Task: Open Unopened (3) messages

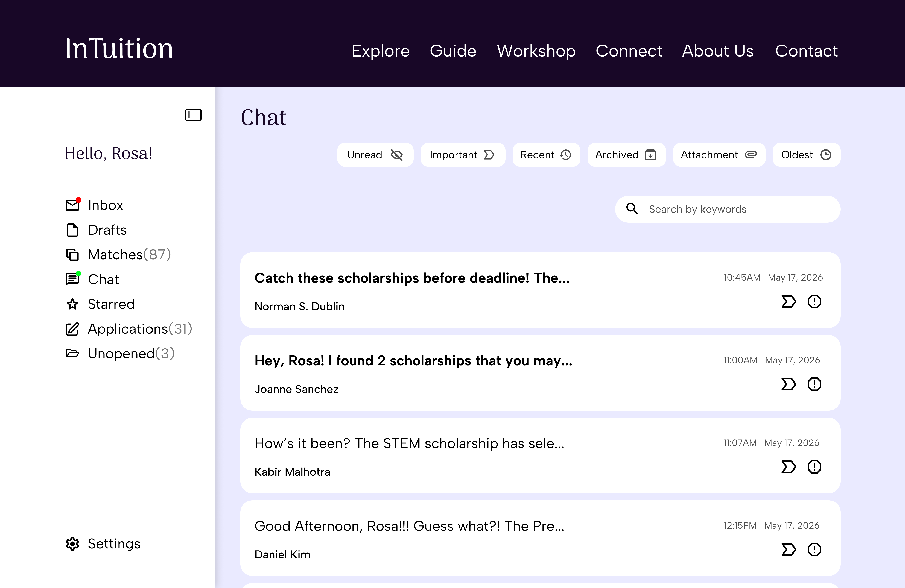Action: coord(131,354)
